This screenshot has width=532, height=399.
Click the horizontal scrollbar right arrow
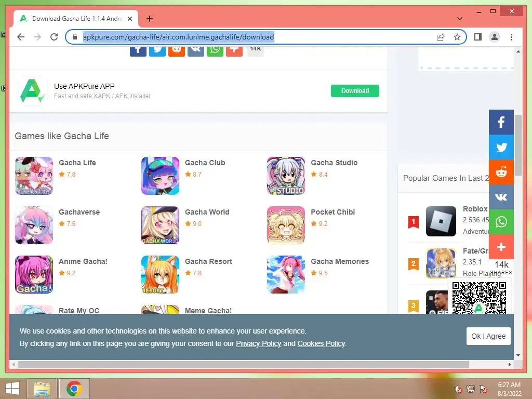[510, 364]
